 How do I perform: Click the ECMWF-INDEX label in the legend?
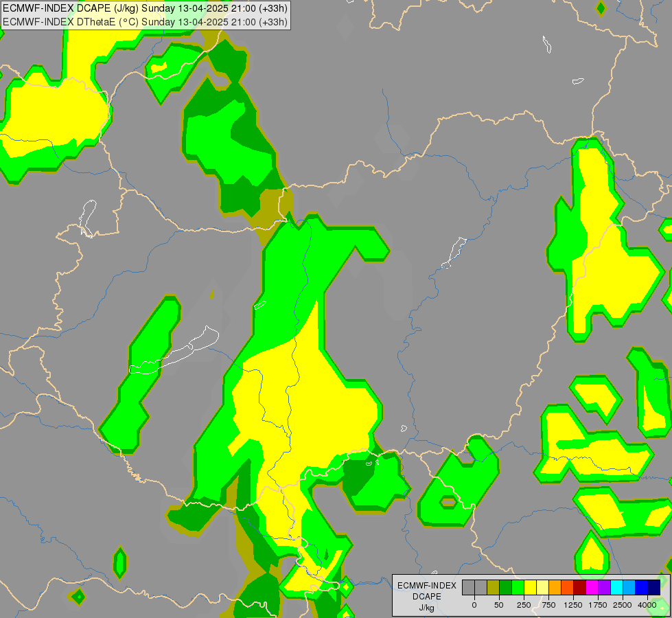point(427,586)
